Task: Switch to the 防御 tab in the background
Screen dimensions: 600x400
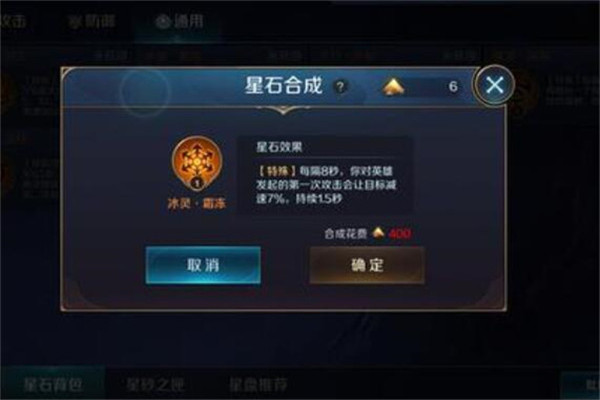Action: click(92, 21)
